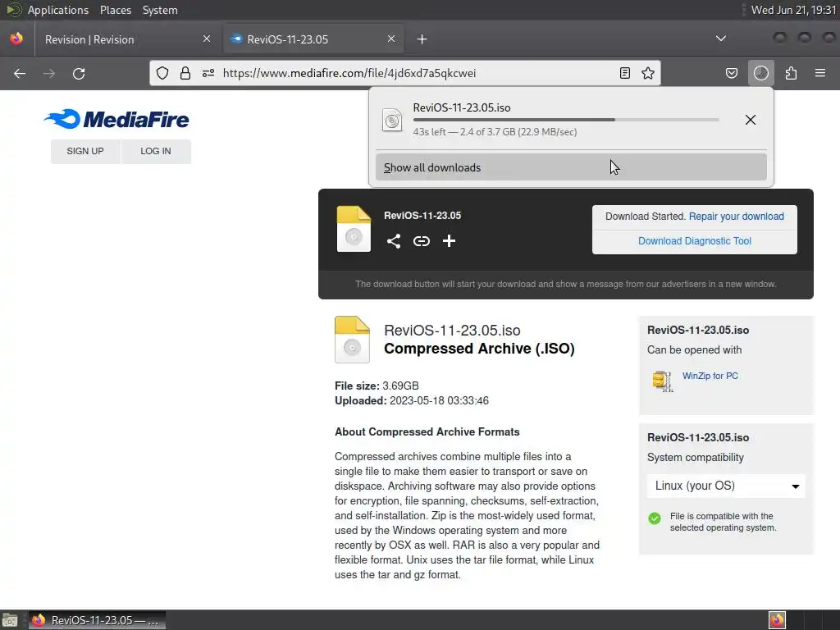Open the Places menu
Viewport: 840px width, 630px height.
pos(115,10)
